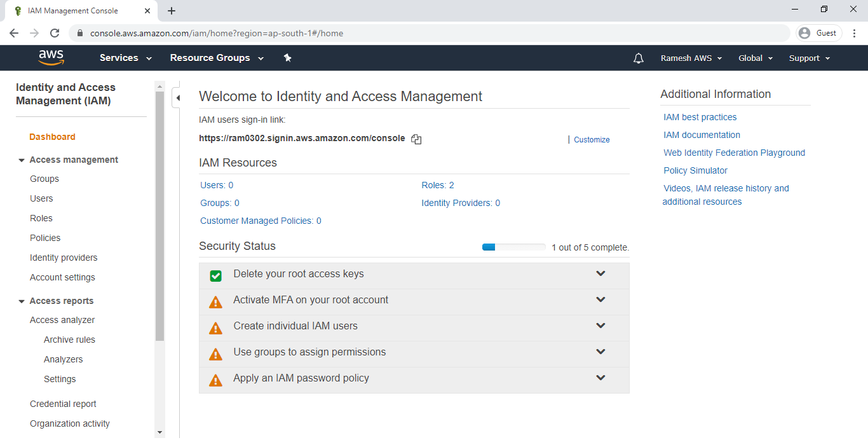Open Policies in the sidebar
Image resolution: width=868 pixels, height=440 pixels.
(x=45, y=238)
